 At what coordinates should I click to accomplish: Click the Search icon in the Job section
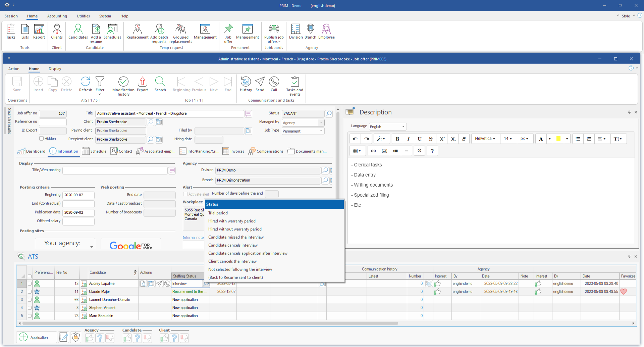160,85
